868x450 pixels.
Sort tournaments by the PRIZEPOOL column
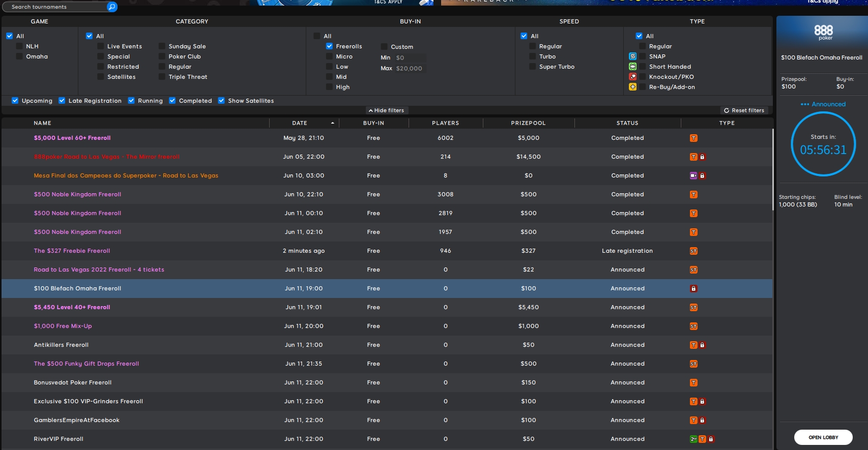(x=528, y=123)
